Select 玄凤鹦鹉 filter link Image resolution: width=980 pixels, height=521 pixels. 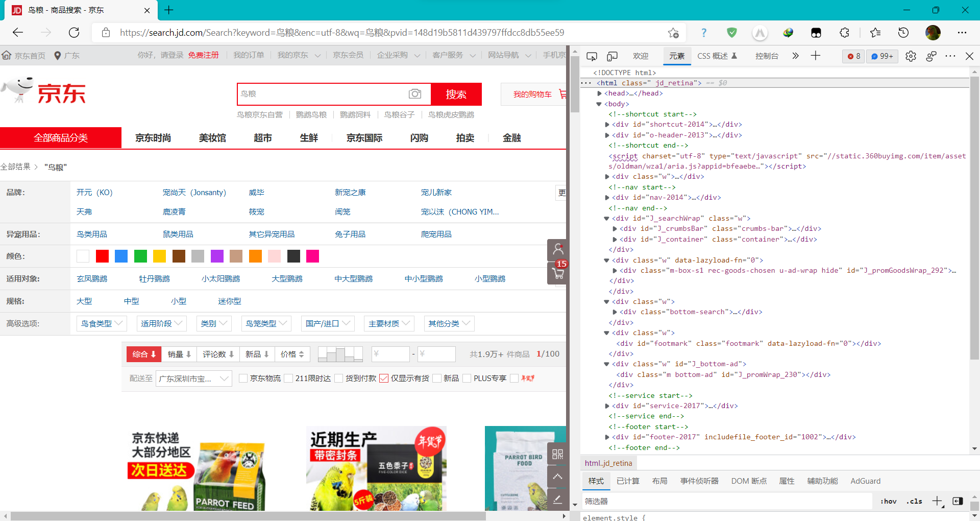click(x=92, y=279)
